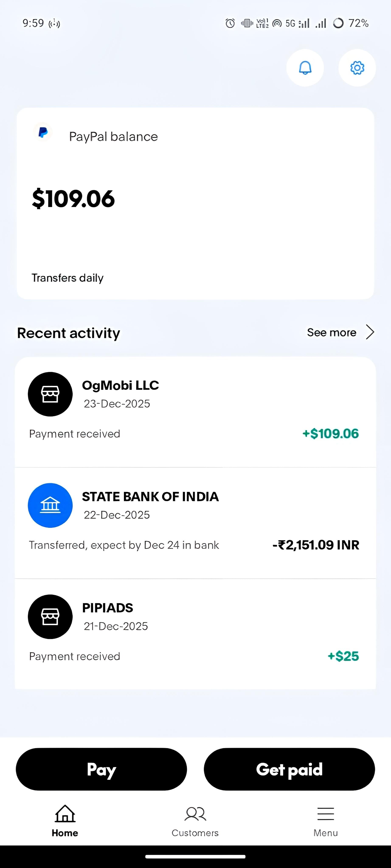Click See more activity link
The image size is (391, 868).
pos(331,333)
